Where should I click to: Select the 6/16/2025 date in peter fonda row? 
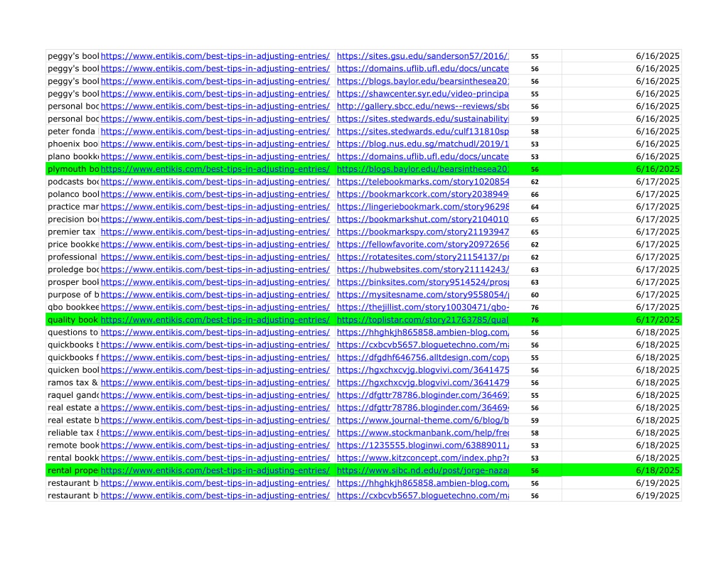click(x=621, y=131)
